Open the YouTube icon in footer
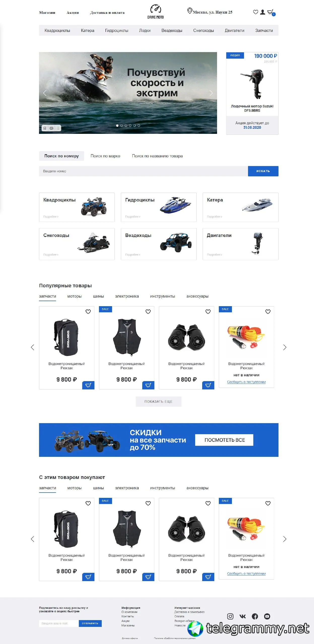The height and width of the screenshot is (644, 314). click(267, 616)
